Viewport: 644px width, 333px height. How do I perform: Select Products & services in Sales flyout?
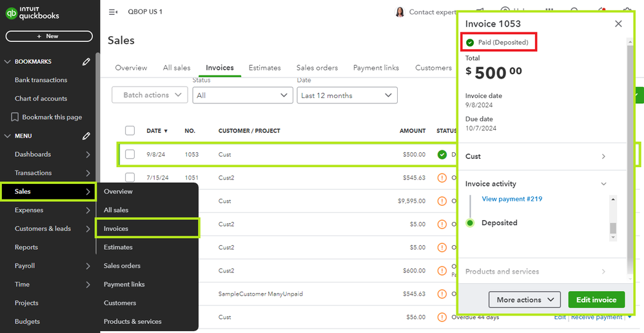click(x=133, y=321)
